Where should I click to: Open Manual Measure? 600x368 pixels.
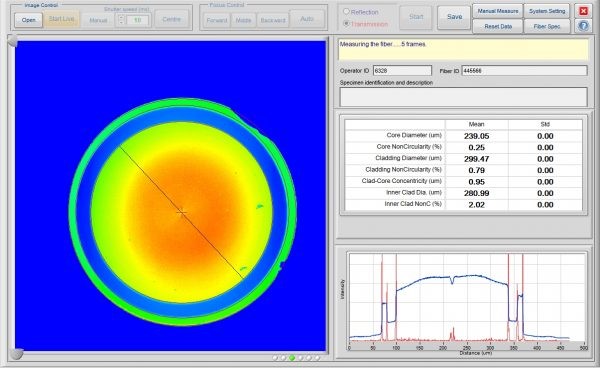(x=498, y=11)
